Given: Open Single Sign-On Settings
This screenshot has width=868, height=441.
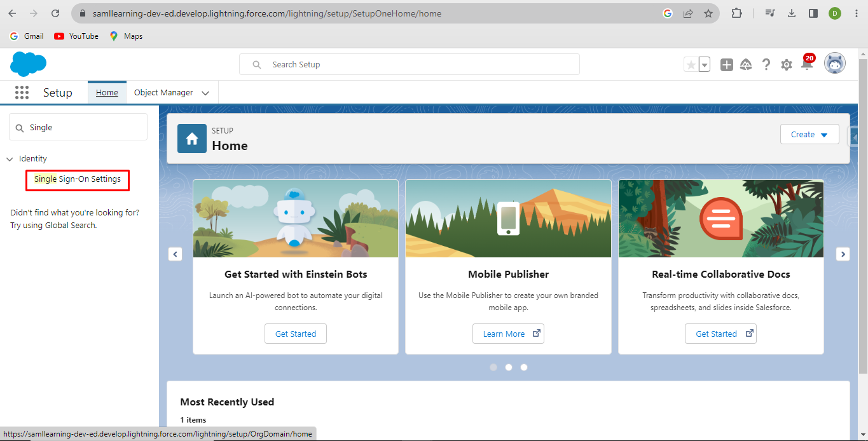Looking at the screenshot, I should click(77, 179).
